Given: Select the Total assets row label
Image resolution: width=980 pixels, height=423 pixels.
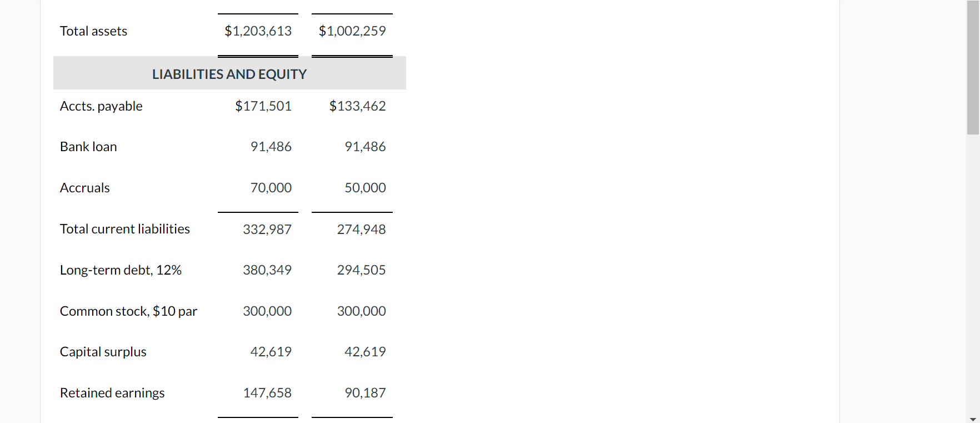Looking at the screenshot, I should coord(93,31).
